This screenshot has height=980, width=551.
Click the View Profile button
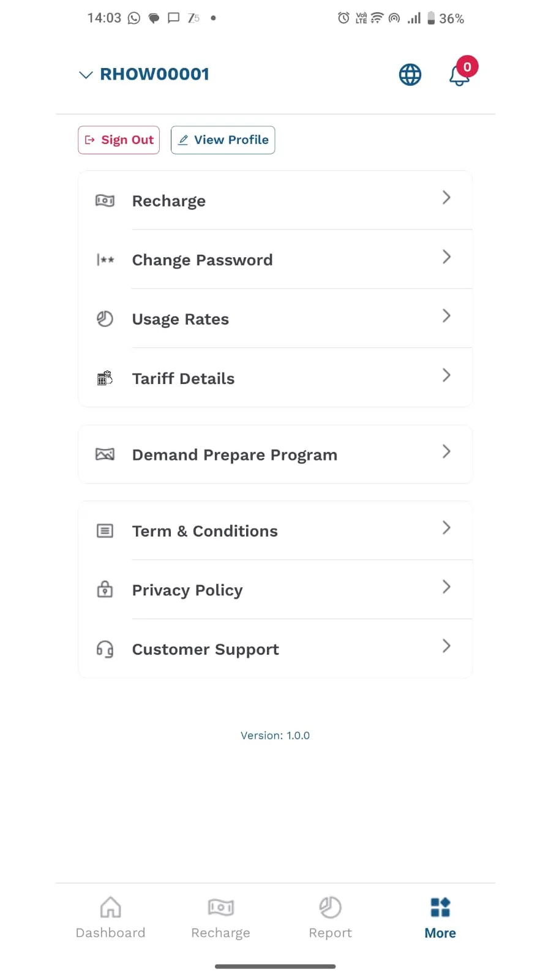point(223,140)
